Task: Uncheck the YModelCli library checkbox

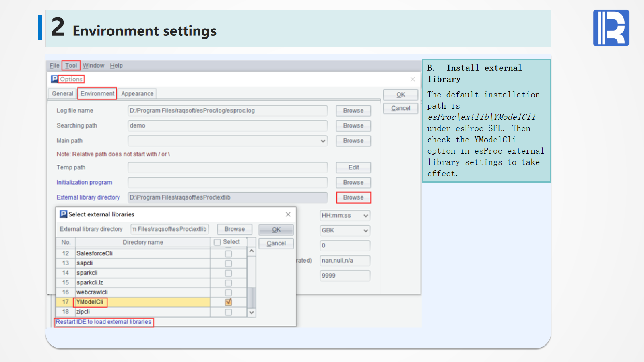Action: [229, 302]
